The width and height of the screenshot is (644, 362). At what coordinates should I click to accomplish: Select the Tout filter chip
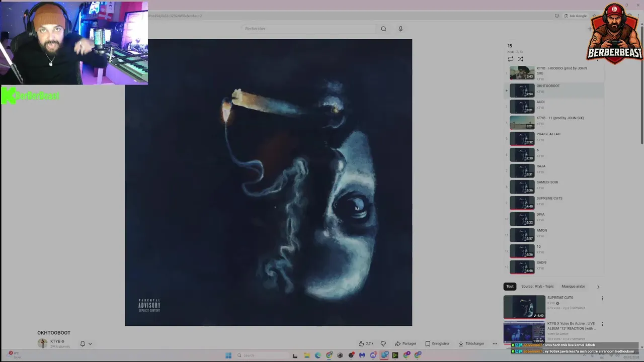click(x=510, y=287)
